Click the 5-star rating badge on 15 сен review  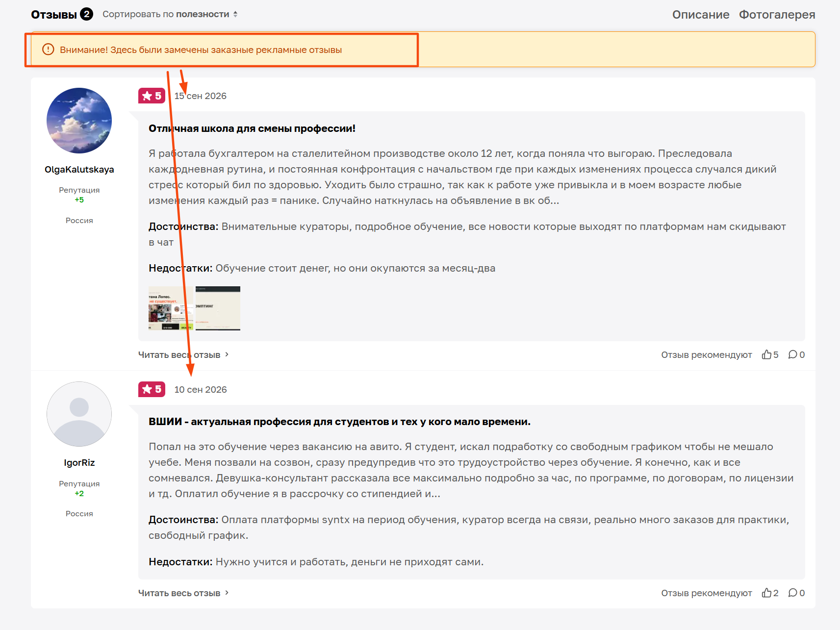[152, 96]
